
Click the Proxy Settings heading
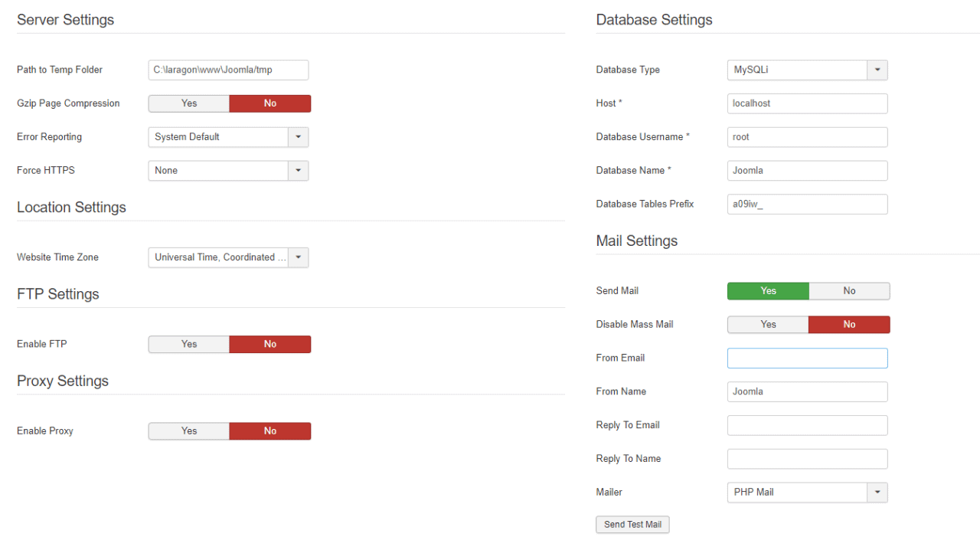point(63,381)
